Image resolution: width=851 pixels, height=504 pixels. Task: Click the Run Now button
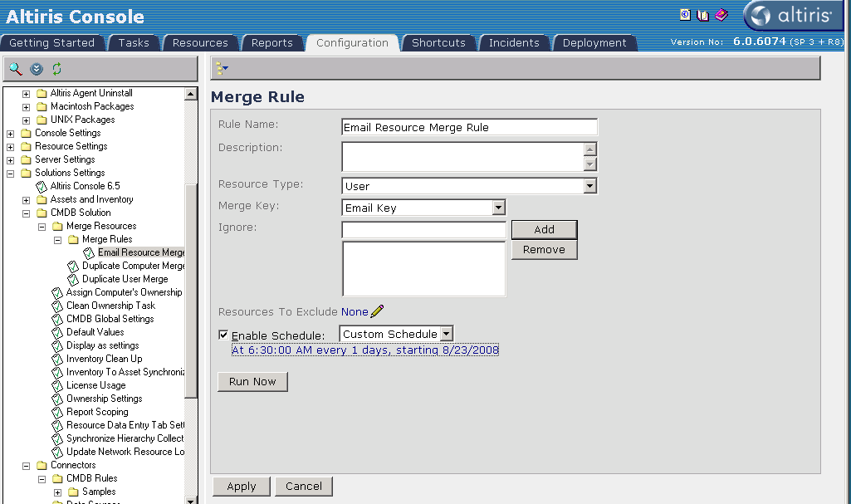[x=252, y=381]
